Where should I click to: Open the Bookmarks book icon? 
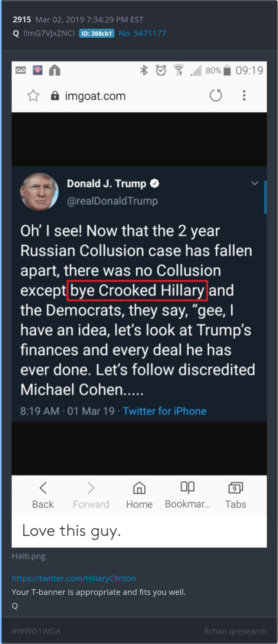[x=188, y=487]
